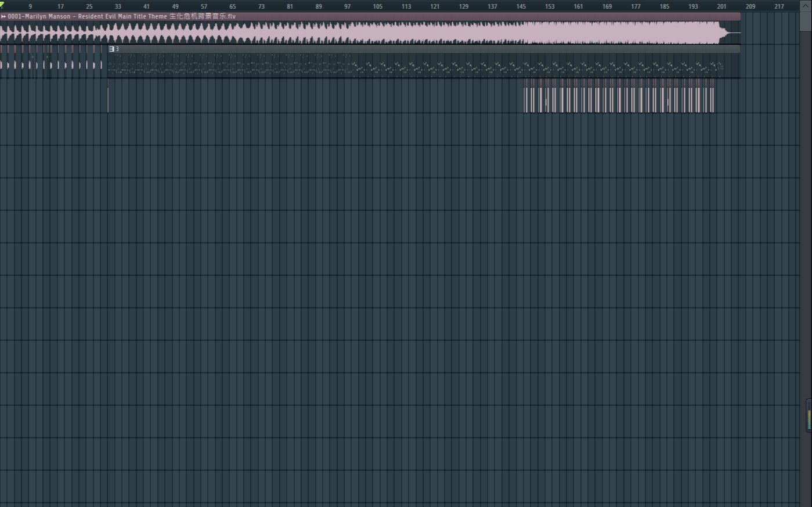Set position to bar 65 on the ruler
Viewport: 812px width, 507px height.
pyautogui.click(x=233, y=6)
